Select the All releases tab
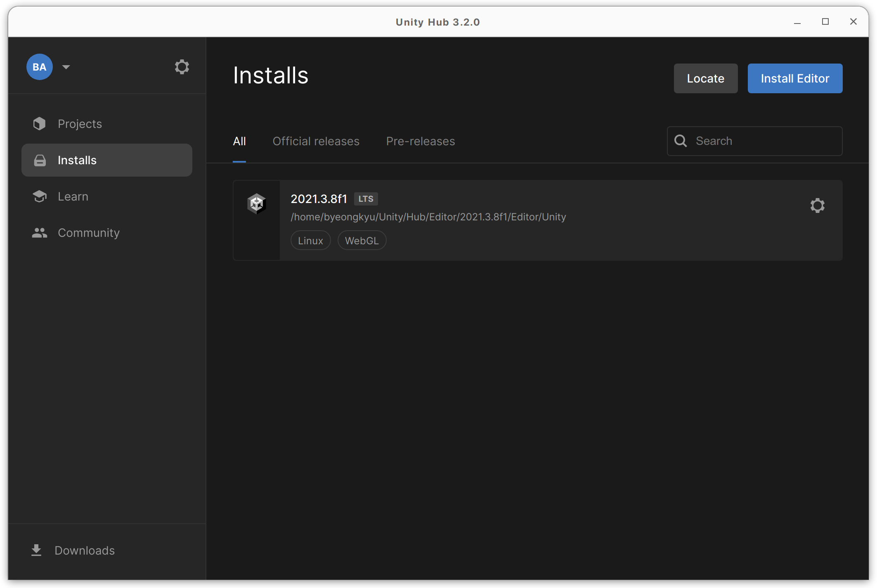The image size is (877, 588). point(239,141)
